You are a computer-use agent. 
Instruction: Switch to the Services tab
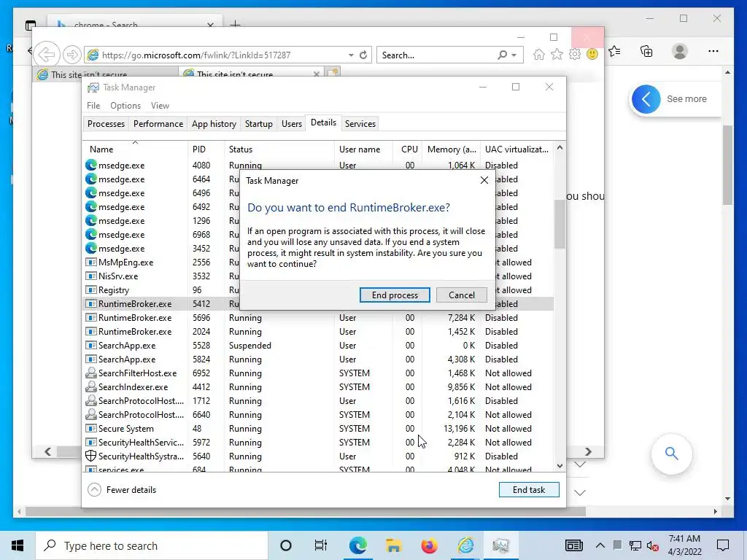click(360, 124)
